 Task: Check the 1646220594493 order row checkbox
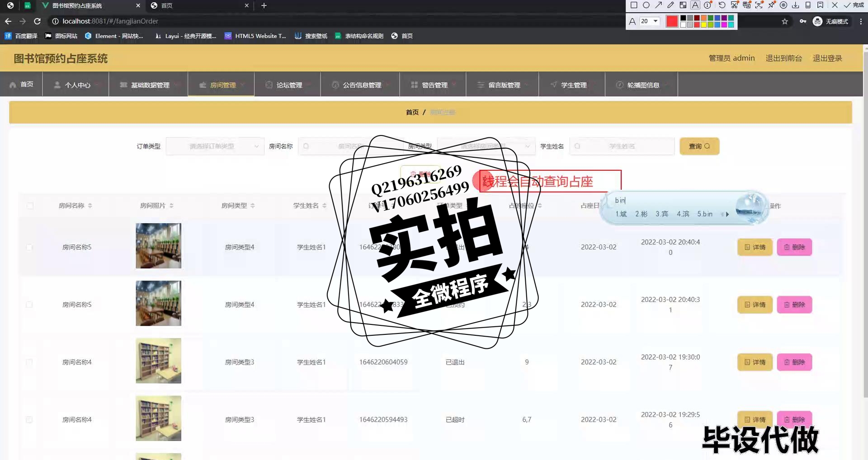29,419
